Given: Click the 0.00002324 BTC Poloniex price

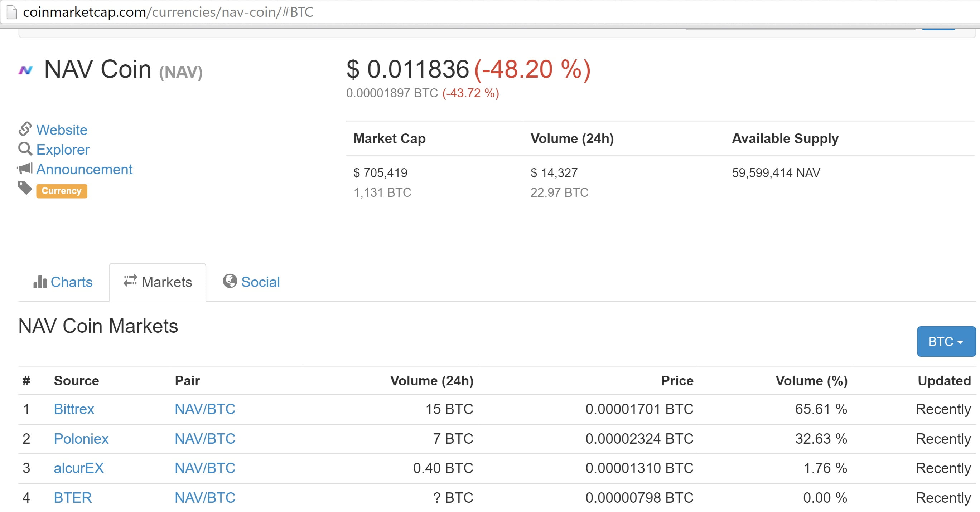Looking at the screenshot, I should tap(639, 439).
